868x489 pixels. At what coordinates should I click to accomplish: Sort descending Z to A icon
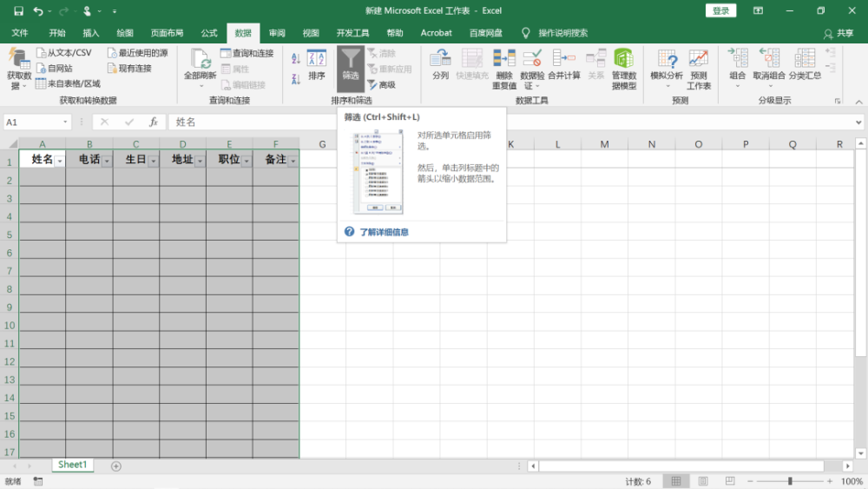point(296,79)
